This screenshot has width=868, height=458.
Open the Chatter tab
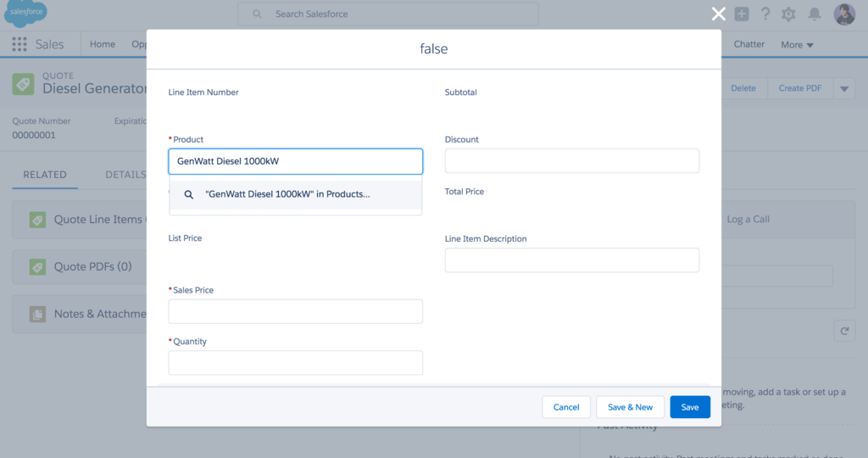coord(749,44)
